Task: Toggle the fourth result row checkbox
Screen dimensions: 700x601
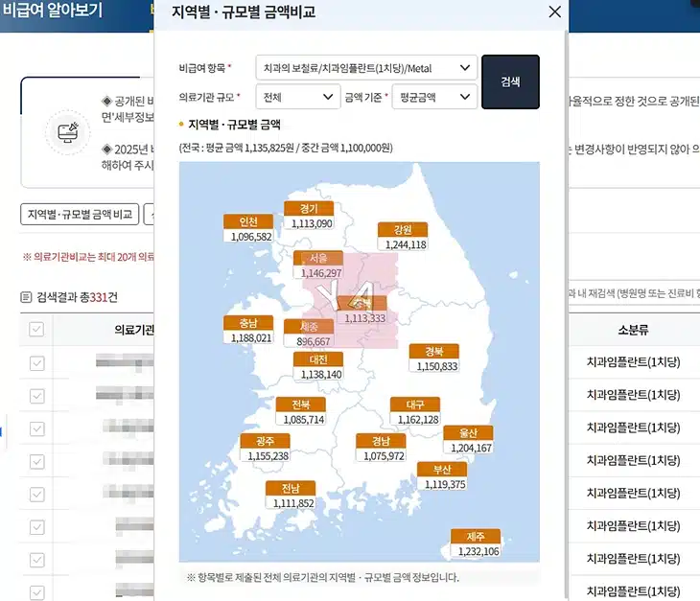Action: pos(37,461)
